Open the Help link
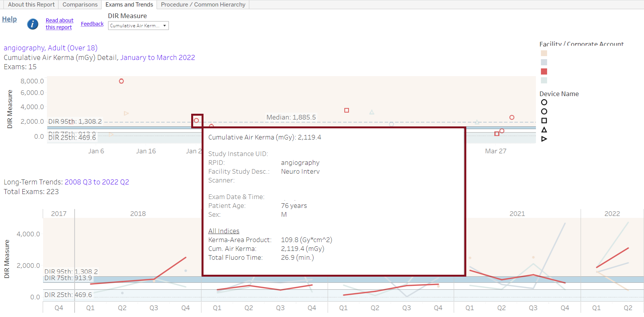644x317 pixels. click(10, 19)
